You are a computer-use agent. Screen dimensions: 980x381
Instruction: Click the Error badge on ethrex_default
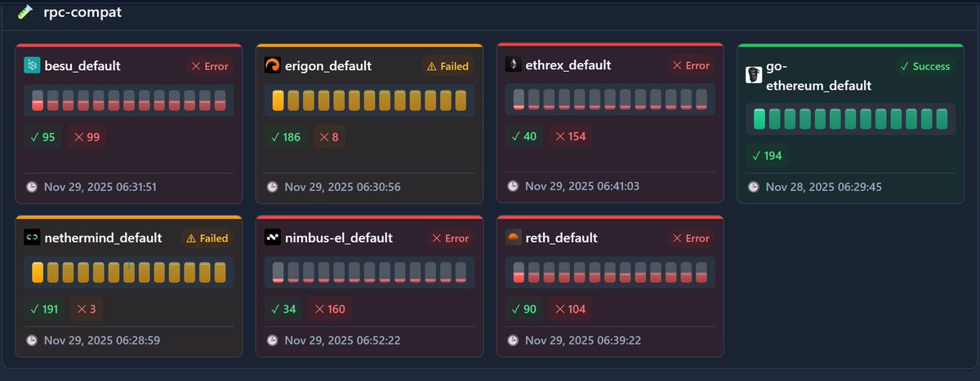click(x=690, y=65)
